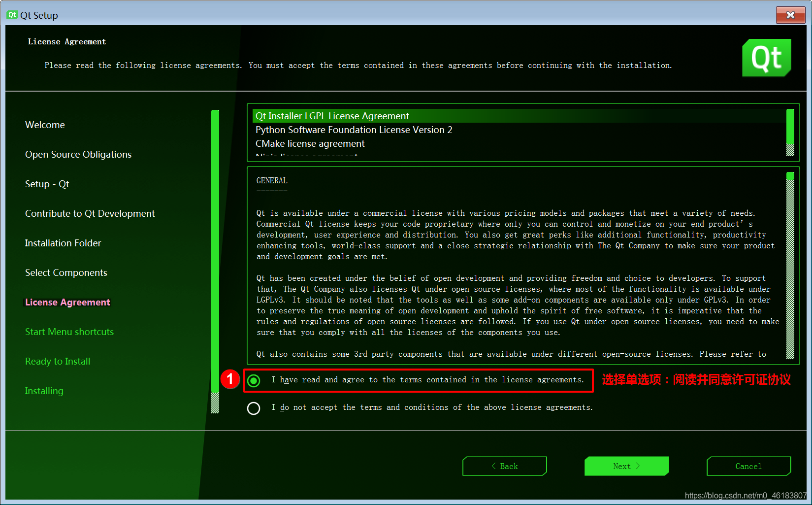Click the license list scrollbar thumb
812x505 pixels.
[x=790, y=126]
